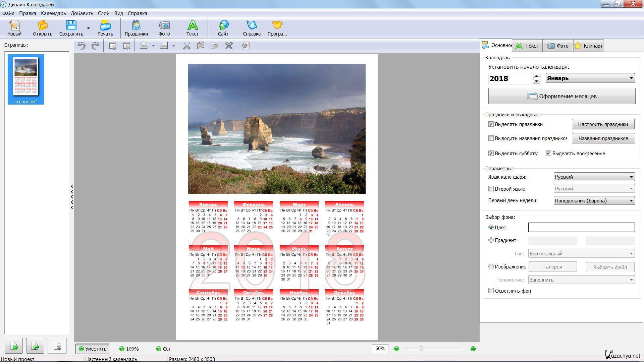Click the undo arrow icon

coord(82,46)
